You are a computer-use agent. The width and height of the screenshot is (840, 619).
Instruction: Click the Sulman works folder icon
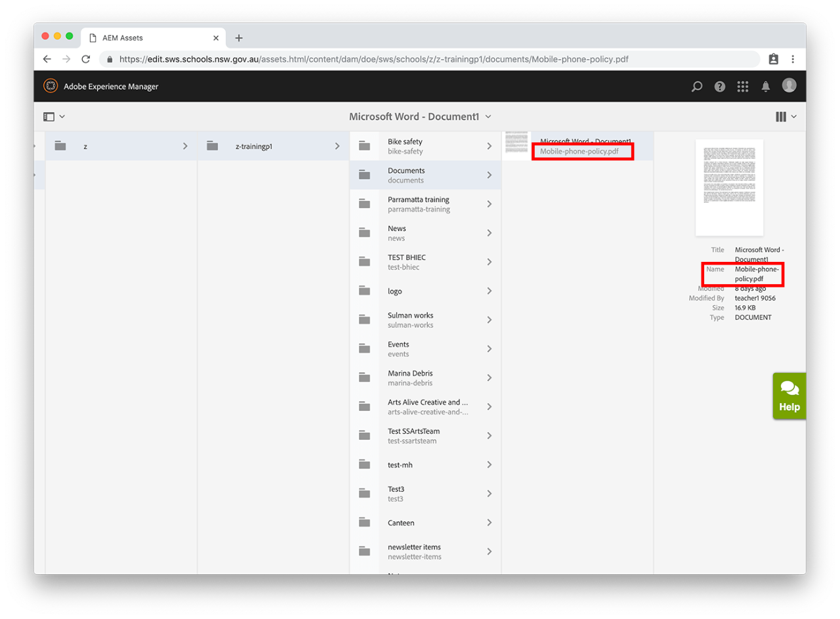click(x=364, y=320)
